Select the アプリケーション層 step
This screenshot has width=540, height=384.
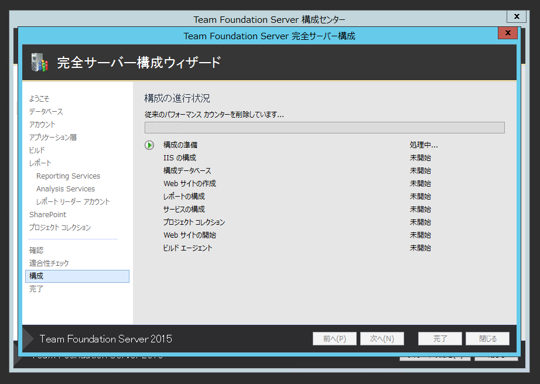53,137
